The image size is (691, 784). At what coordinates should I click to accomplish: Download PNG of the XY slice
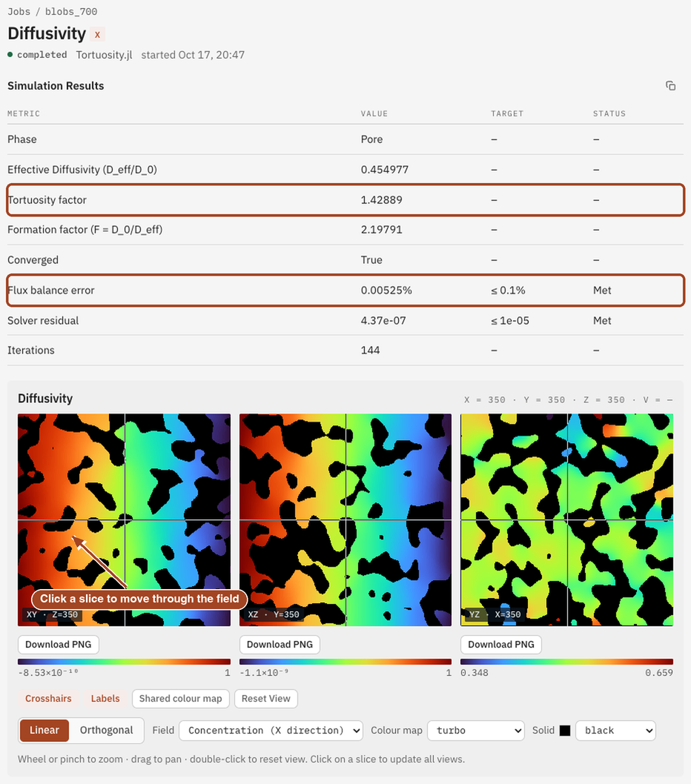(59, 645)
